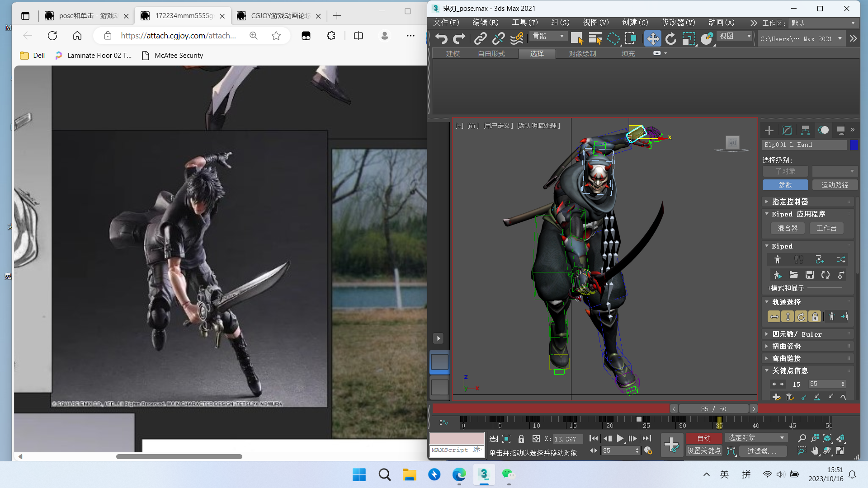Toggle Biped Motion Flow Mode icon

coord(820,259)
